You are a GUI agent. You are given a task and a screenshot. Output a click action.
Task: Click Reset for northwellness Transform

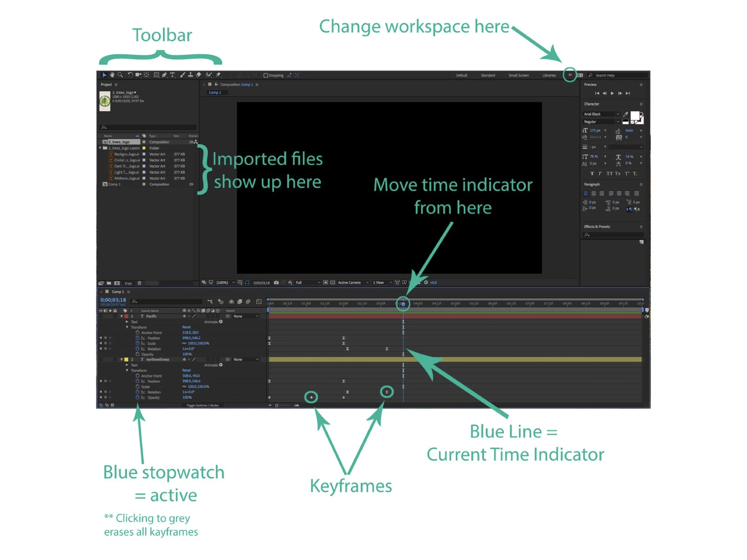186,370
